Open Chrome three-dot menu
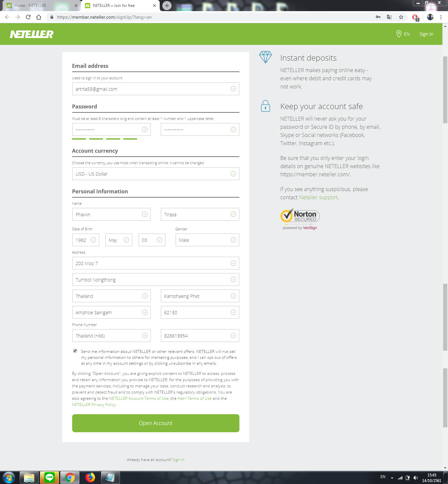This screenshot has height=484, width=448. (x=441, y=17)
